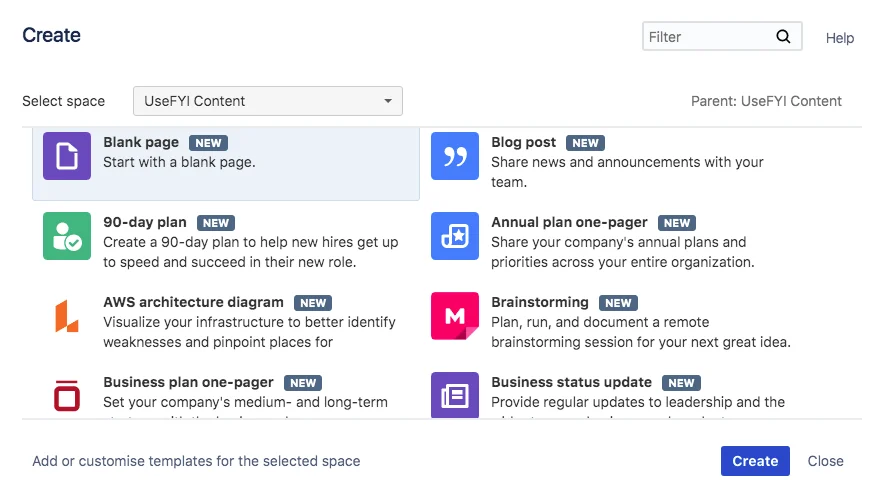The height and width of the screenshot is (480, 877).
Task: Open the Help link
Action: click(x=840, y=38)
